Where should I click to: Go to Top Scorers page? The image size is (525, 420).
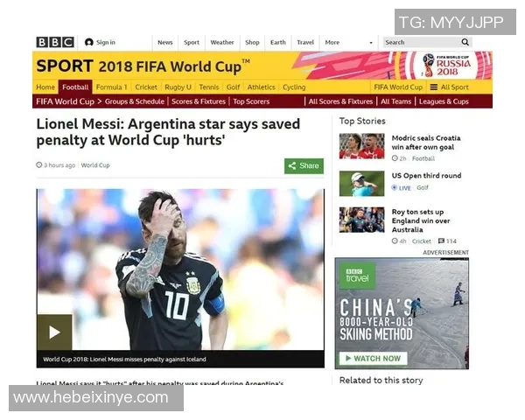(x=251, y=101)
